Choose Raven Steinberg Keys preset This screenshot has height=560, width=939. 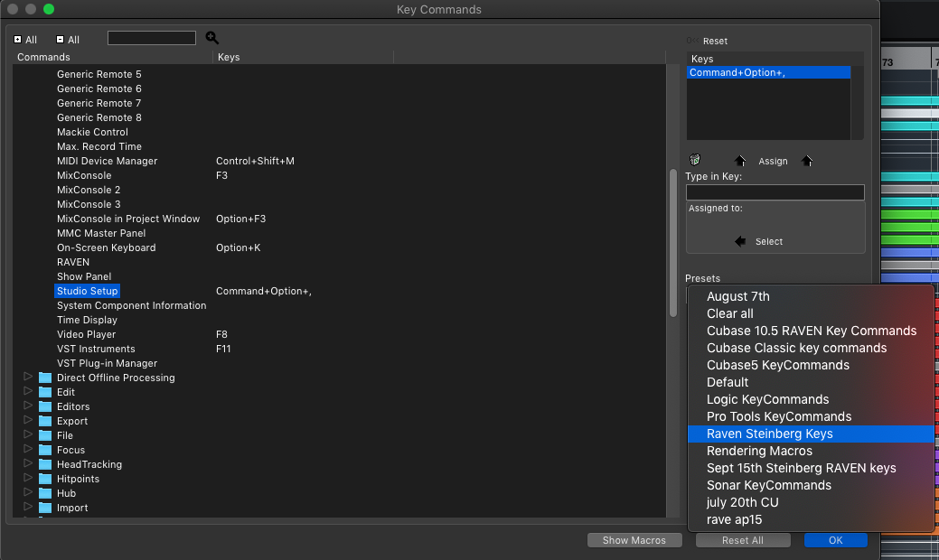point(769,434)
